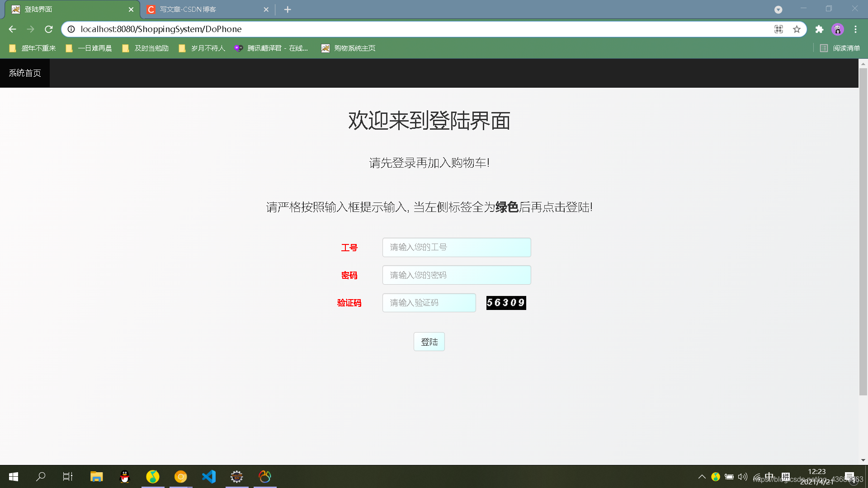
Task: Open the tab search dropdown arrow
Action: pyautogui.click(x=778, y=9)
